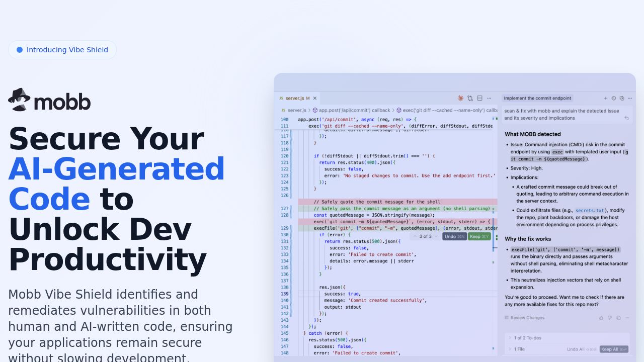Click the thumbs up feedback icon
Screen dimensions: 644x362
(601, 318)
